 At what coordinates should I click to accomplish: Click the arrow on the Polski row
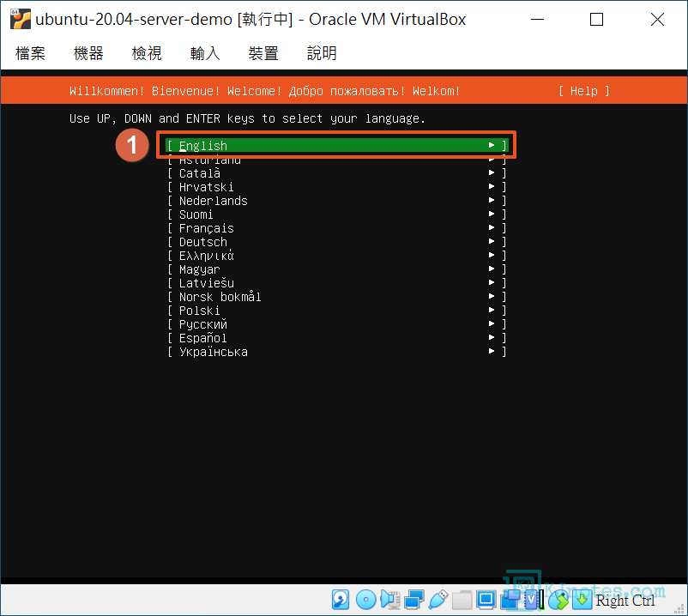click(x=492, y=310)
